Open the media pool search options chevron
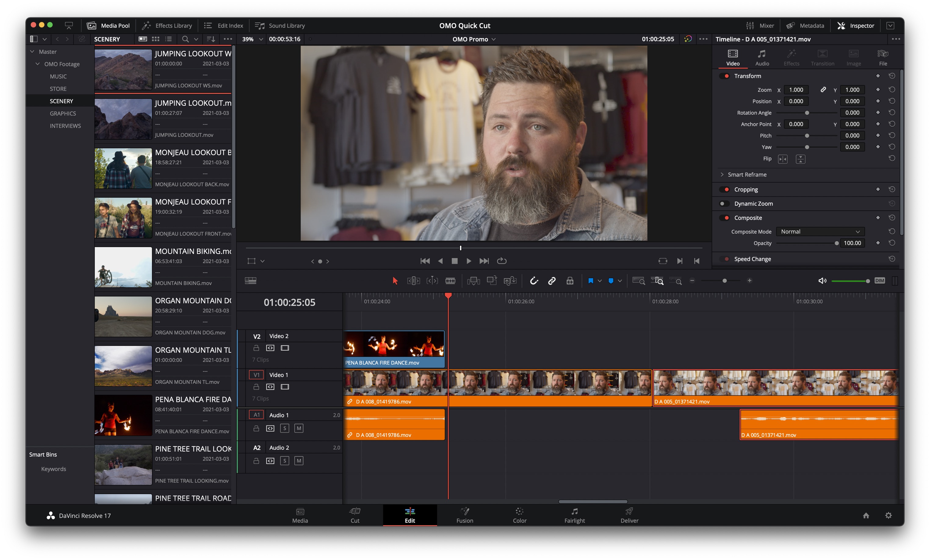Screen dimensions: 930x560 [x=196, y=39]
